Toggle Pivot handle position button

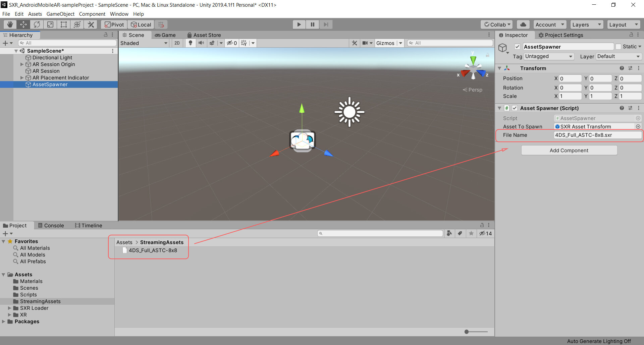[x=114, y=24]
